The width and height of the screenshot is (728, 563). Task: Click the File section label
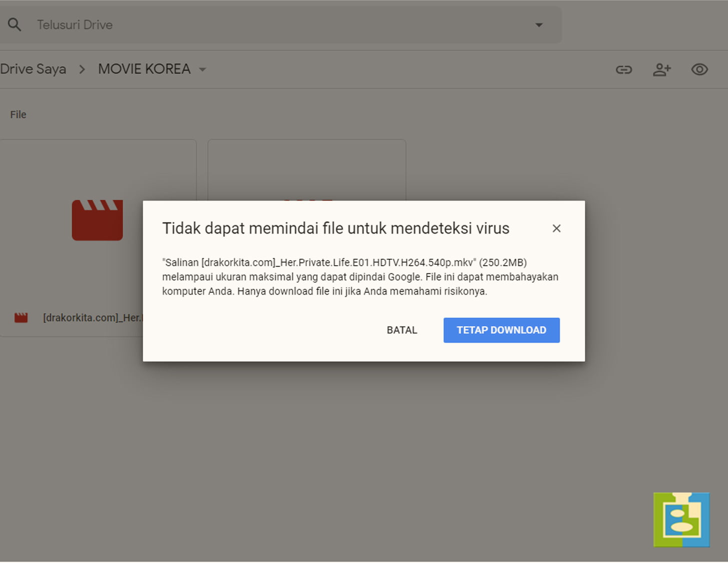coord(18,115)
